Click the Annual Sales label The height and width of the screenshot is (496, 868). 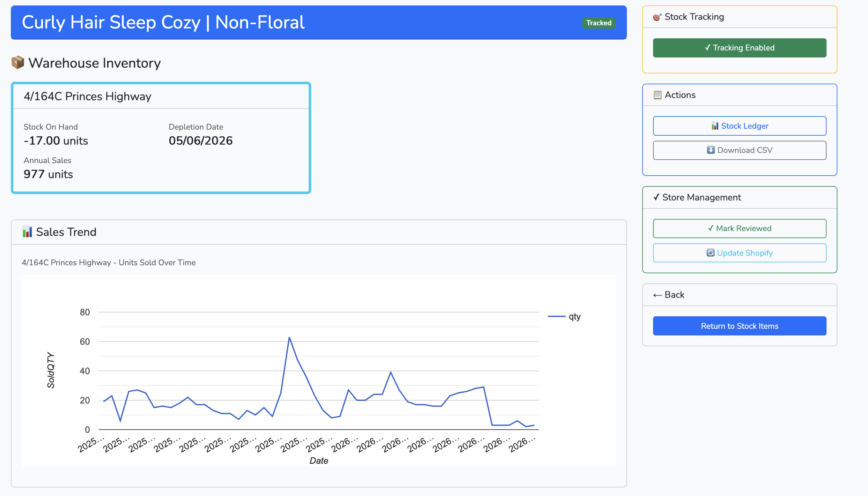(47, 161)
